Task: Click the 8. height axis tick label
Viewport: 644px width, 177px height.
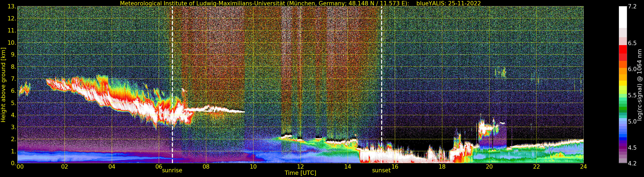Action: [x=14, y=67]
